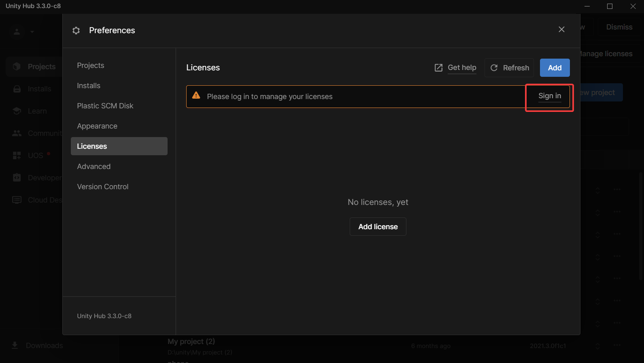This screenshot has width=644, height=363.
Task: Click the Installs sidebar icon in Hub
Action: pyautogui.click(x=17, y=89)
